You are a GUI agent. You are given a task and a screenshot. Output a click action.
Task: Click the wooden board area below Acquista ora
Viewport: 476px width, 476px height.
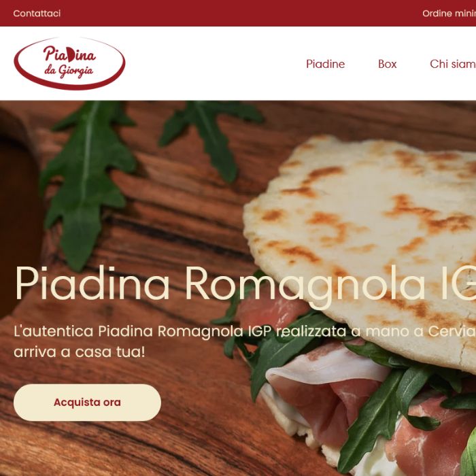122,449
